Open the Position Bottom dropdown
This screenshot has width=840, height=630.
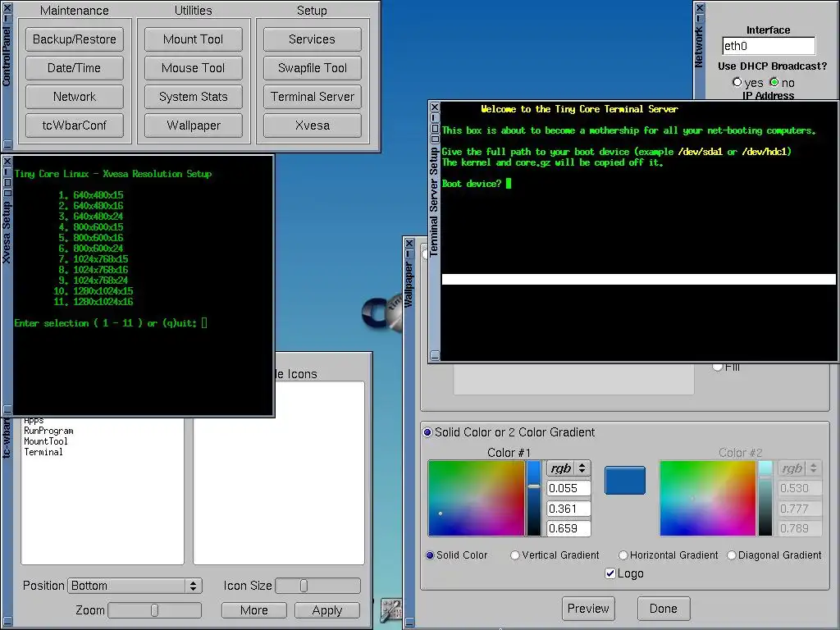pyautogui.click(x=135, y=586)
